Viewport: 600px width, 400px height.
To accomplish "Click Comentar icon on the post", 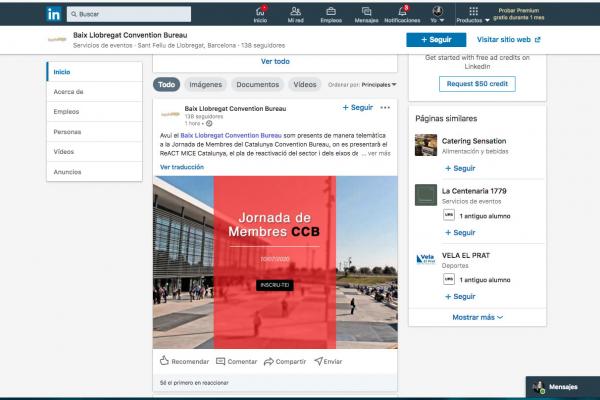I will point(221,361).
